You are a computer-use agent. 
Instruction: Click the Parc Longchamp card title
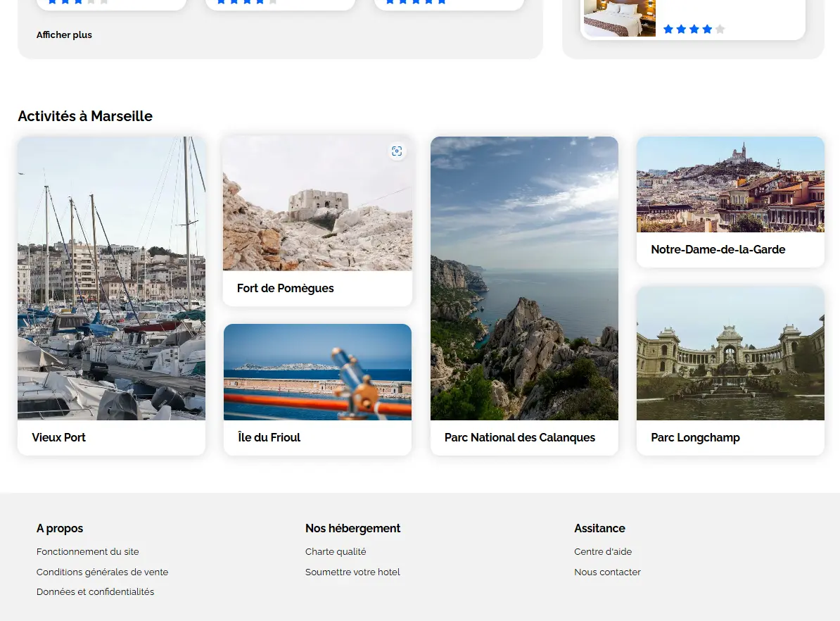[695, 437]
